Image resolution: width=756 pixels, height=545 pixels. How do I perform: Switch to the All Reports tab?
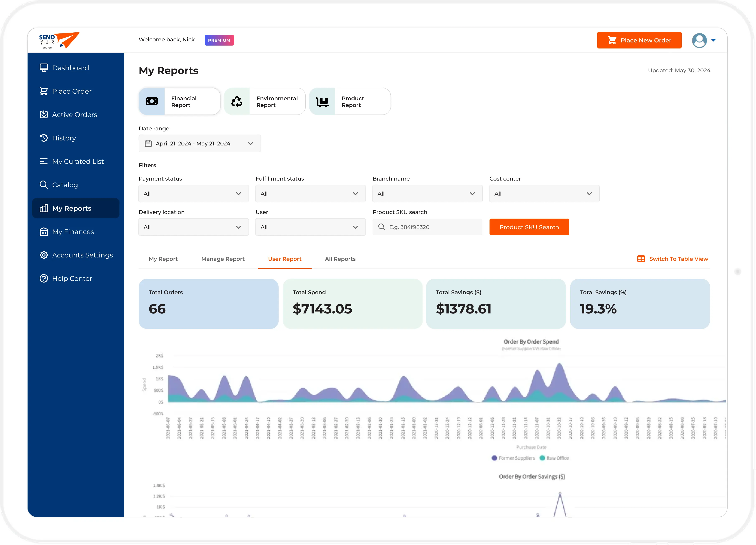coord(340,259)
